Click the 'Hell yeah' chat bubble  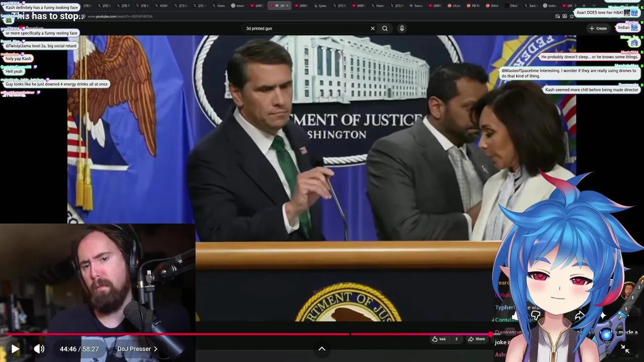tap(14, 71)
